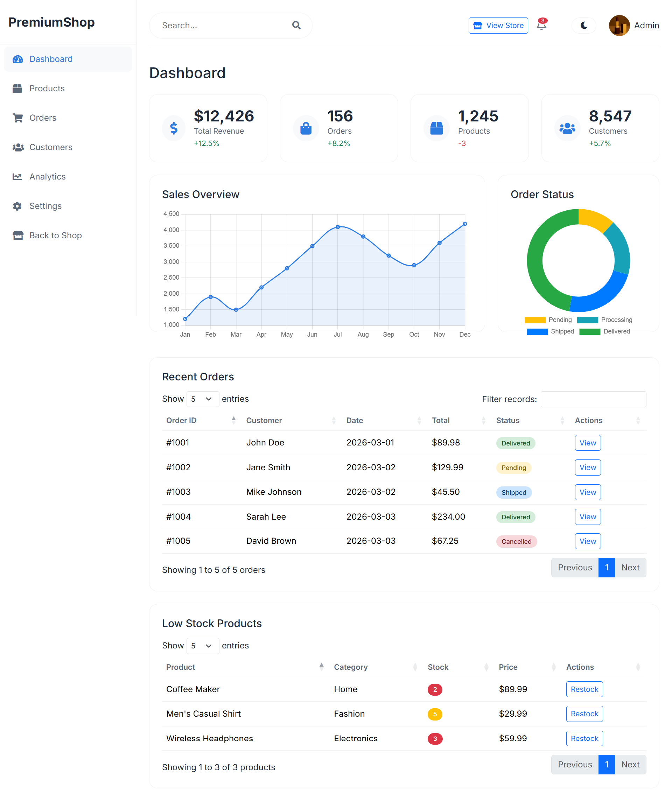This screenshot has height=801, width=672.
Task: Click the View Store button
Action: (x=498, y=26)
